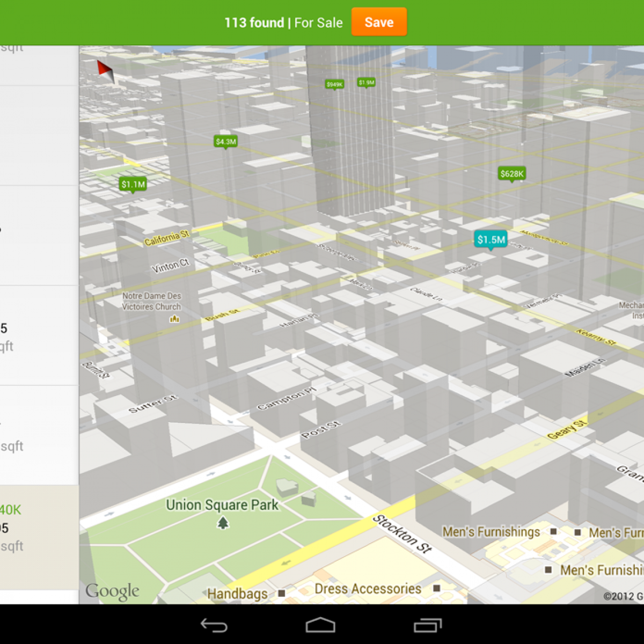Image resolution: width=644 pixels, height=644 pixels.
Task: Click Notre Dame Des Victoires Church icon
Action: point(174,319)
